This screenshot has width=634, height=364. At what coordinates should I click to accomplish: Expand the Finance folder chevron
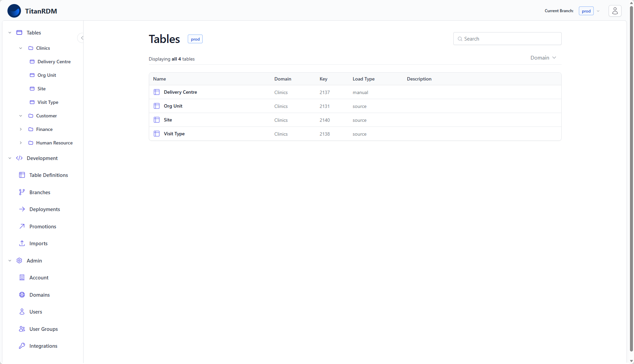21,129
